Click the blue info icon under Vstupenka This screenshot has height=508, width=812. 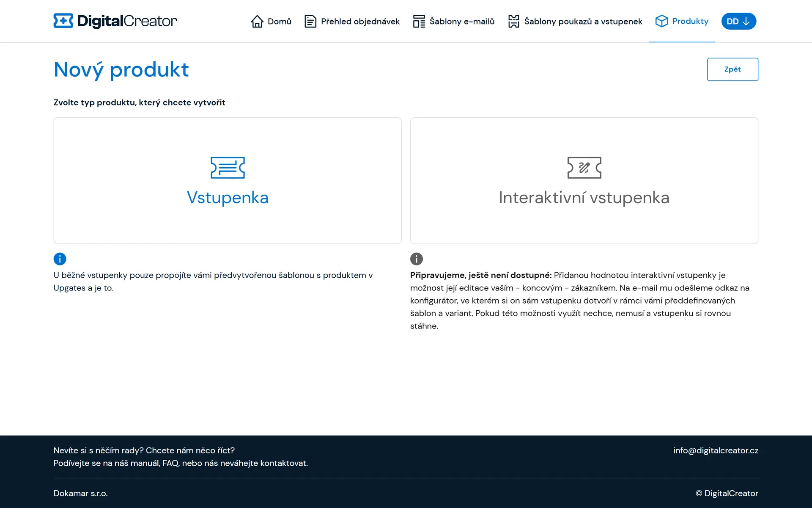click(x=60, y=259)
